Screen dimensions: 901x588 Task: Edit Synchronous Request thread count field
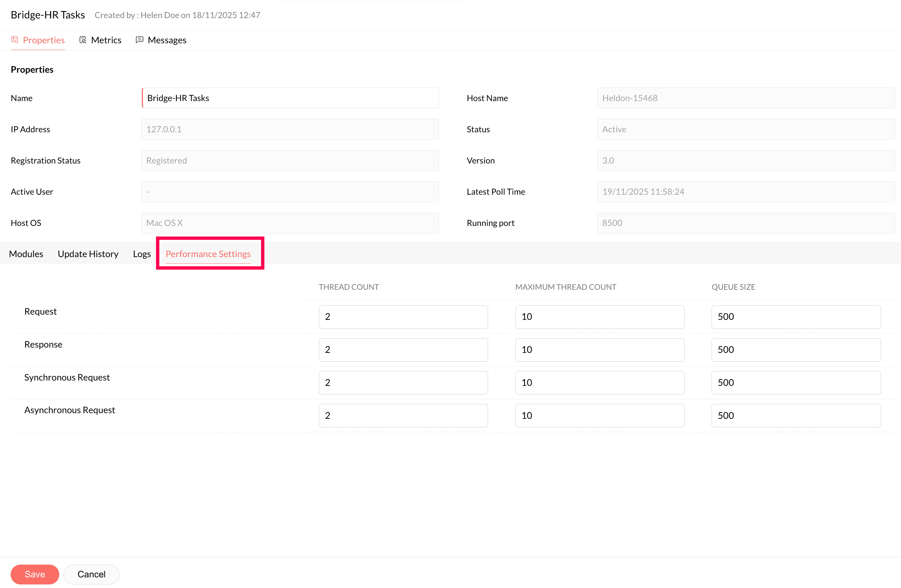click(403, 383)
